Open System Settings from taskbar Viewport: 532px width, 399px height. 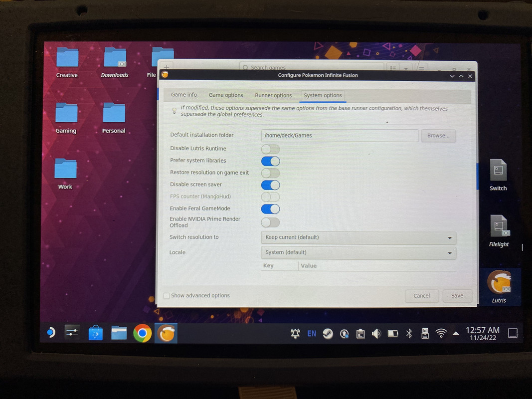tap(72, 333)
